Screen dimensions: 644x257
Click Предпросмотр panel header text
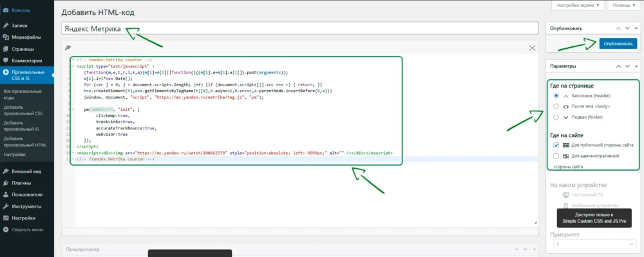tap(82, 249)
